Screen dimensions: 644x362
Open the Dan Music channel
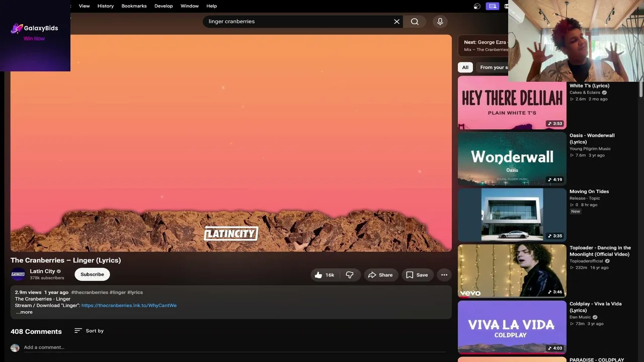(580, 317)
